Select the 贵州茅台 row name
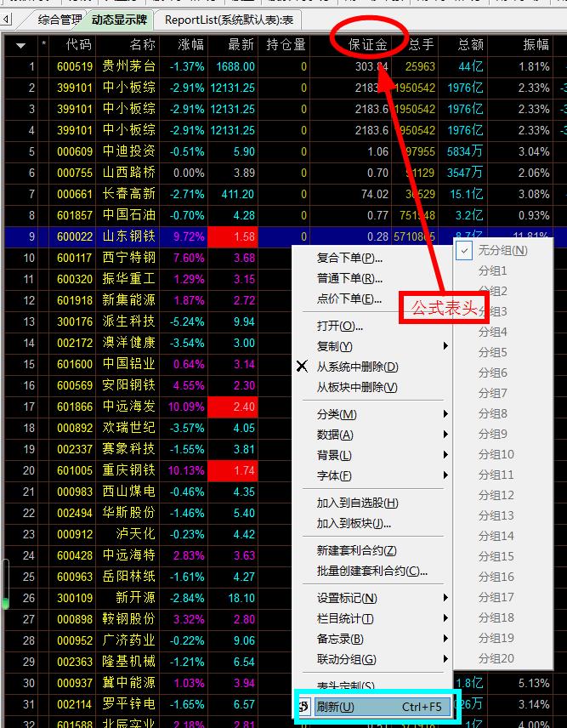567x728 pixels. (128, 66)
